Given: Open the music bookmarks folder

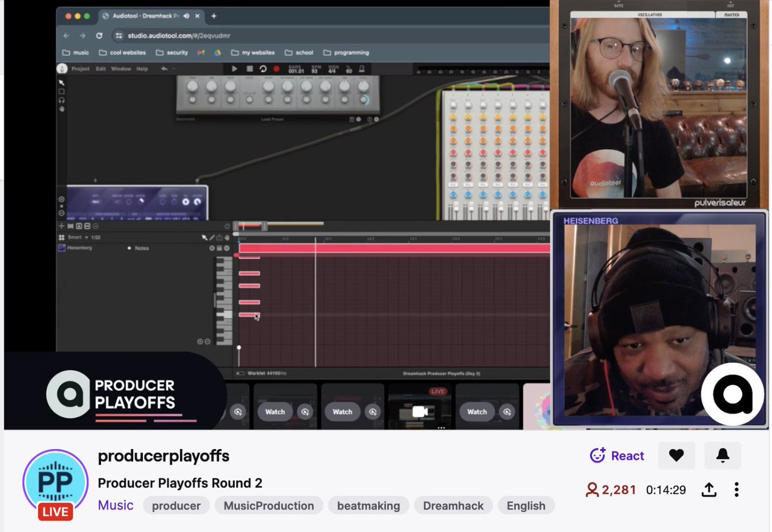Looking at the screenshot, I should coord(76,53).
